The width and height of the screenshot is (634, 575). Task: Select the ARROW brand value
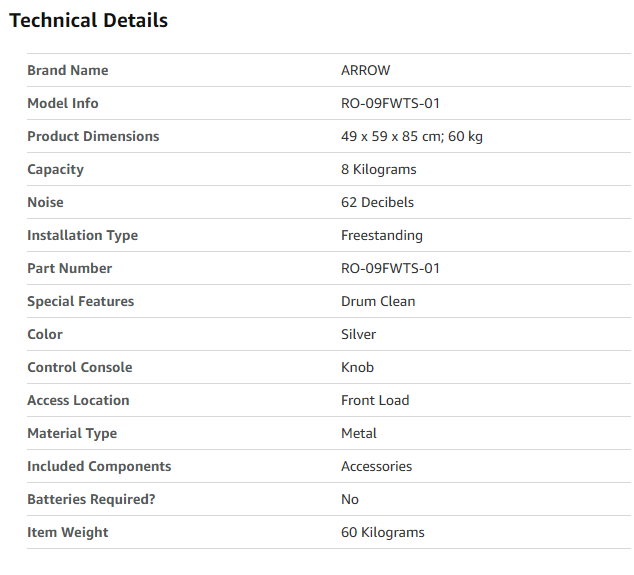pyautogui.click(x=366, y=70)
